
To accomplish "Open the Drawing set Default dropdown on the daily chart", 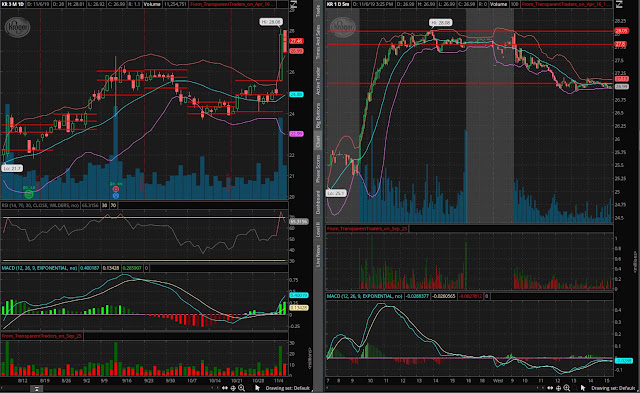I will (x=288, y=388).
